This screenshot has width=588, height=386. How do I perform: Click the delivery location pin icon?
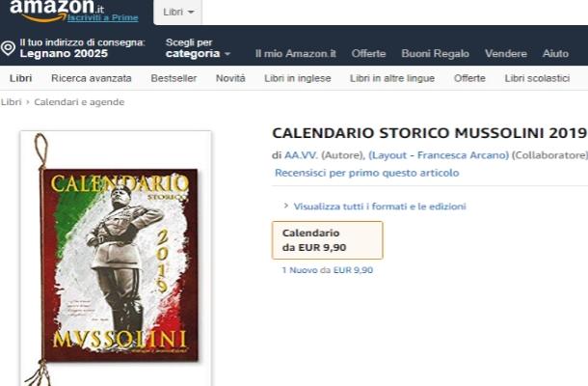(8, 48)
